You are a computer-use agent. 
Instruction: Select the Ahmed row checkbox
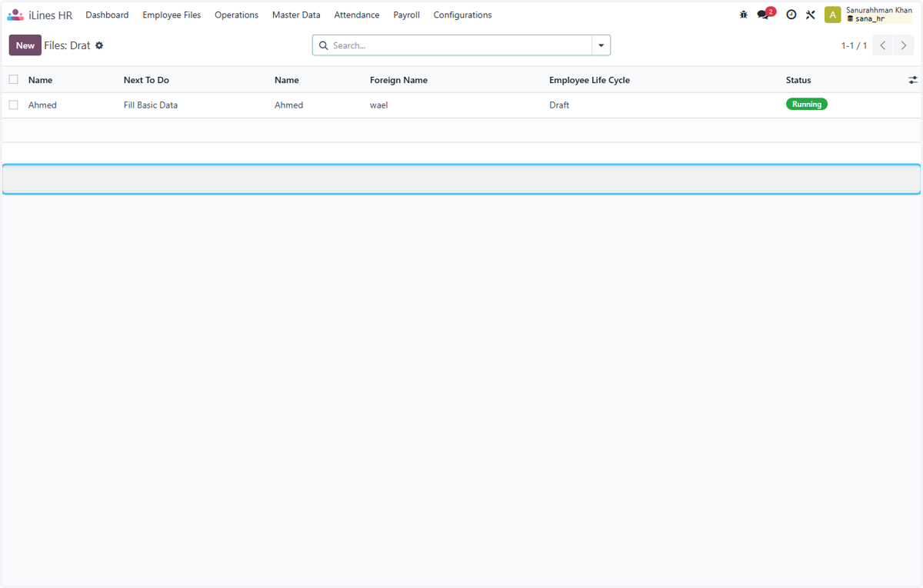[x=13, y=105]
